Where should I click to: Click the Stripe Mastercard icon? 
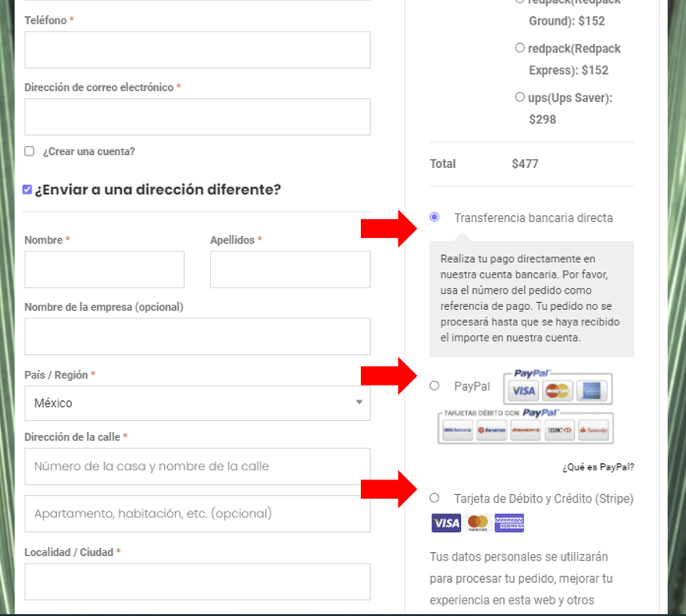point(478,523)
